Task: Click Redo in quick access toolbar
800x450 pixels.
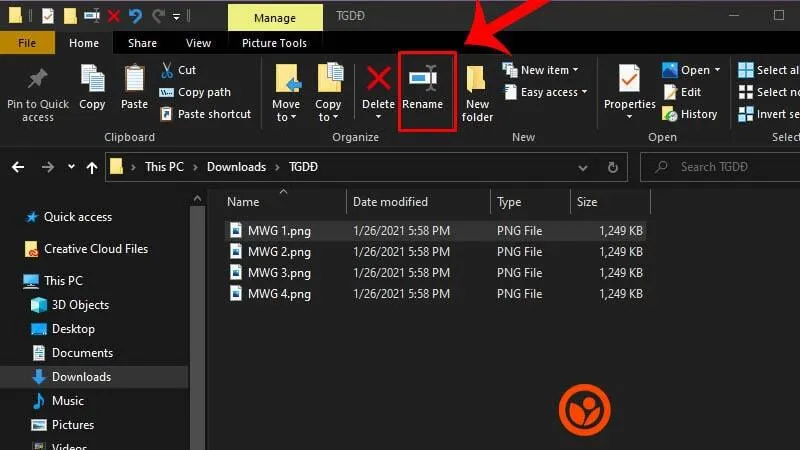Action: [158, 16]
